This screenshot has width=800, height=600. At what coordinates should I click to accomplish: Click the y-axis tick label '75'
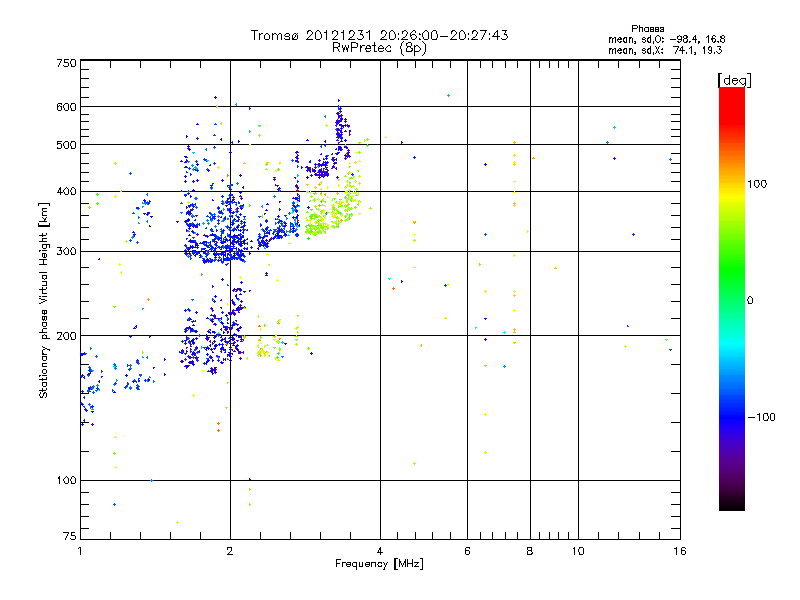pos(69,536)
